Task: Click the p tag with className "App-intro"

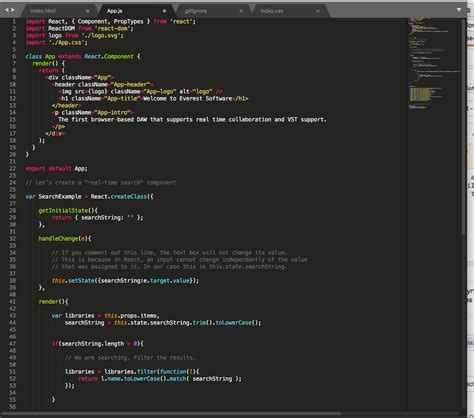Action: coord(93,112)
